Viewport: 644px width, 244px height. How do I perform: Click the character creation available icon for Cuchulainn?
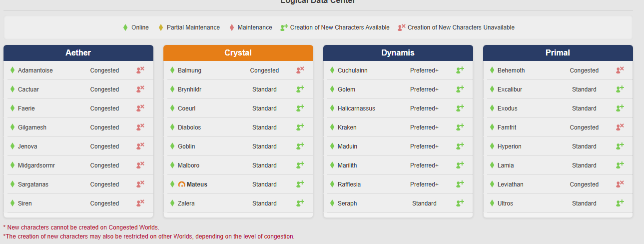(x=460, y=70)
